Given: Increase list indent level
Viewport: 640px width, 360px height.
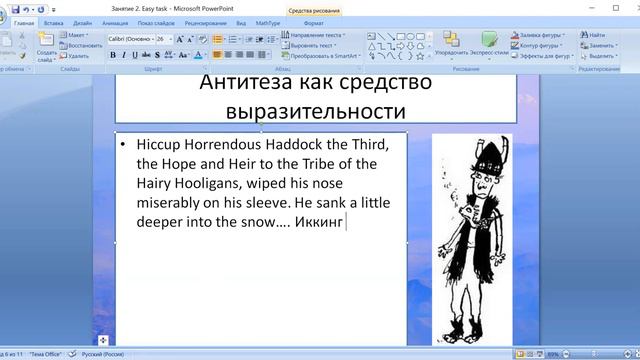Looking at the screenshot, I should (260, 39).
